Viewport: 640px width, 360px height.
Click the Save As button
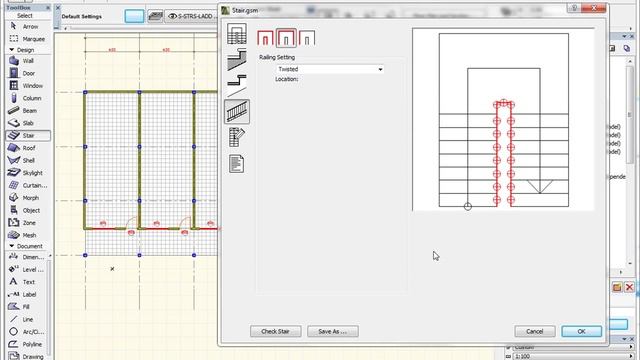tap(333, 331)
